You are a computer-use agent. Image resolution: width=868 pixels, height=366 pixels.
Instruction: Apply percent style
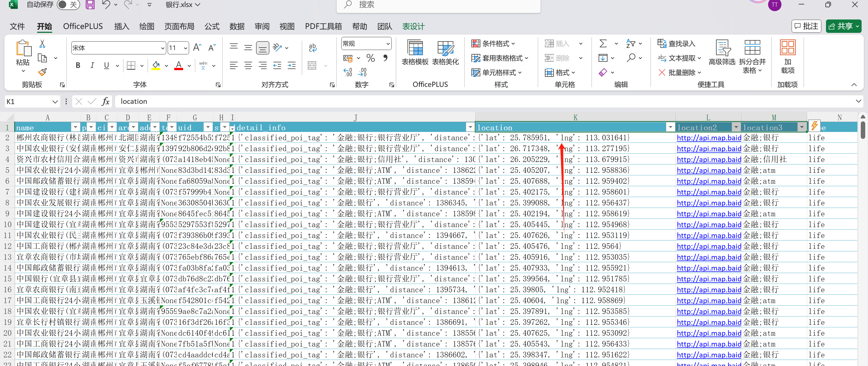coord(371,58)
